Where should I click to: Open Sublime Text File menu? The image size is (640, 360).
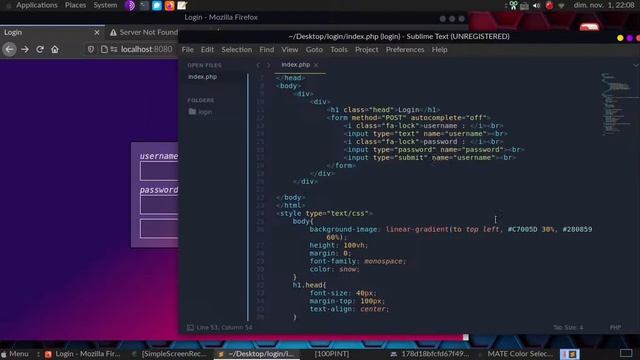(187, 49)
